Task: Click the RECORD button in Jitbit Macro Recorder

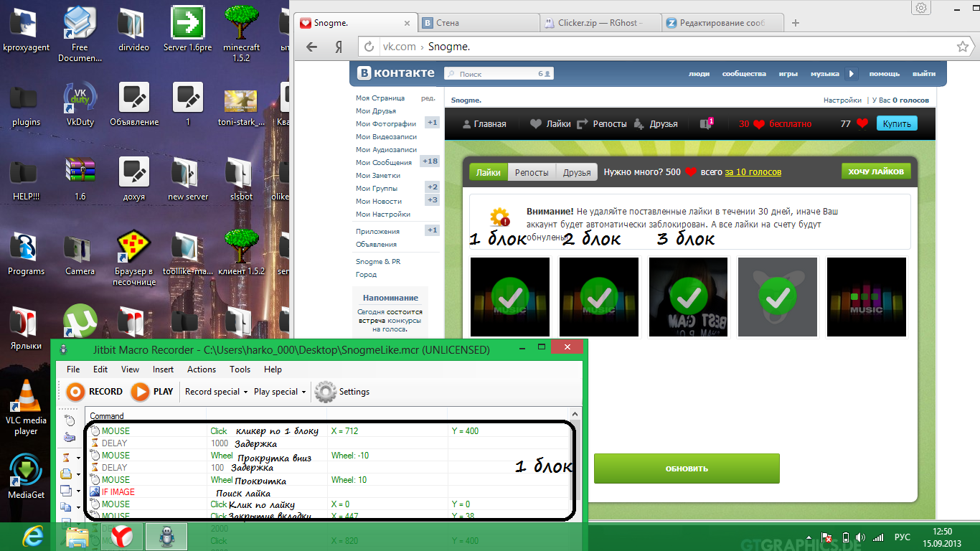Action: pyautogui.click(x=95, y=392)
